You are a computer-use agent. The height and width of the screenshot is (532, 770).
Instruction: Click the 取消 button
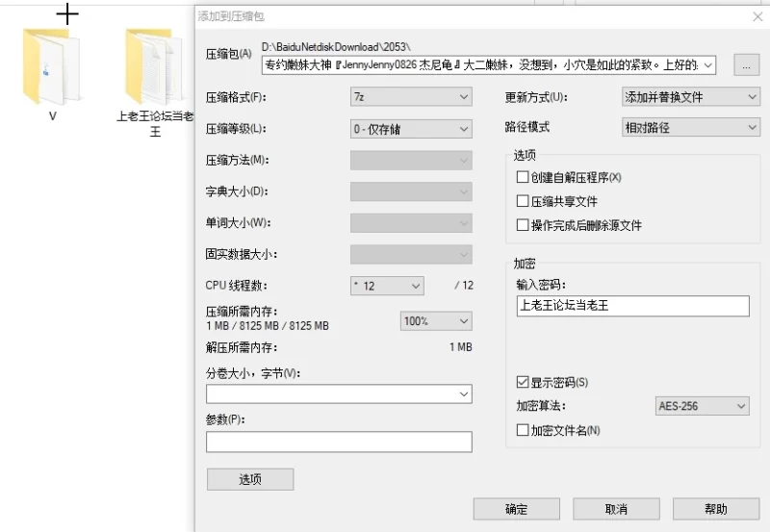coord(617,509)
